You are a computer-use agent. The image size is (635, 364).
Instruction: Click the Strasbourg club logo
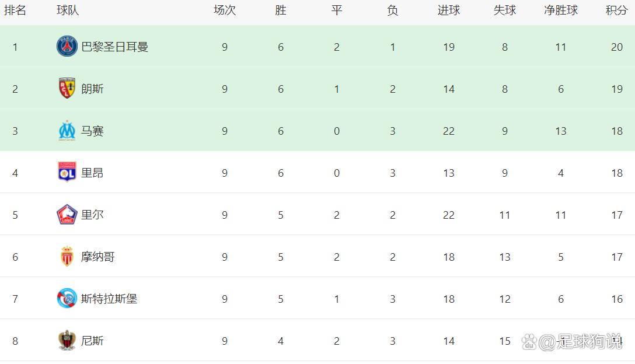[67, 299]
